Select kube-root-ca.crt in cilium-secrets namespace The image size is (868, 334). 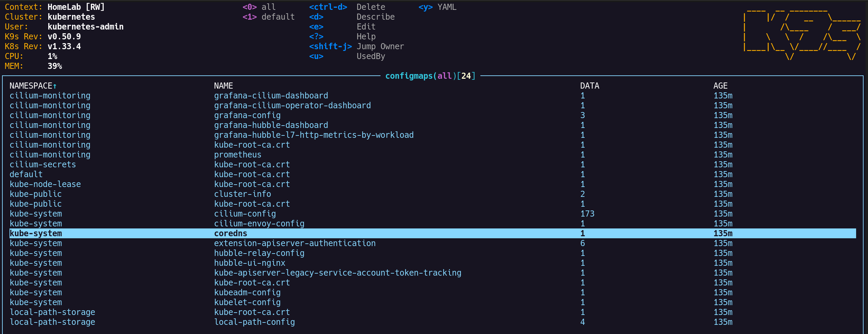point(432,165)
